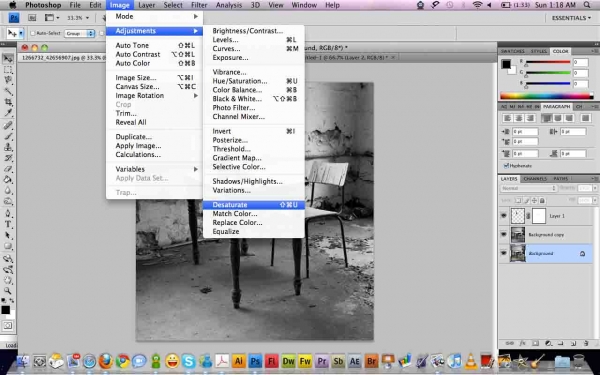This screenshot has height=375, width=600.
Task: Expand the Mode submenu
Action: tap(154, 16)
